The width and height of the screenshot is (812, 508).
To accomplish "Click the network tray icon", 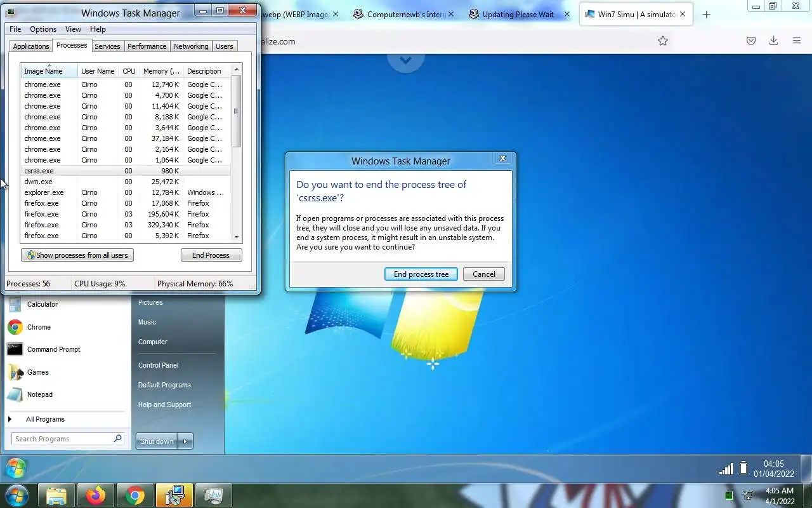I will [x=748, y=495].
